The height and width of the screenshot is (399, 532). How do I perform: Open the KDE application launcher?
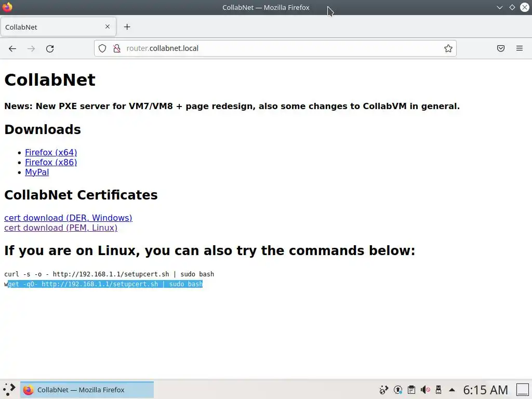pos(9,390)
